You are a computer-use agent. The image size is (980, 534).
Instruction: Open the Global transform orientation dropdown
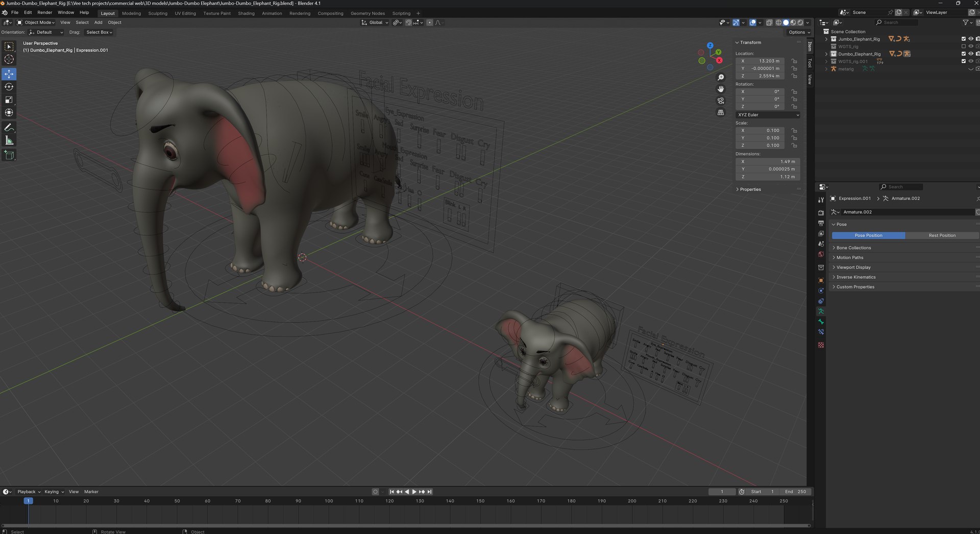pos(375,22)
